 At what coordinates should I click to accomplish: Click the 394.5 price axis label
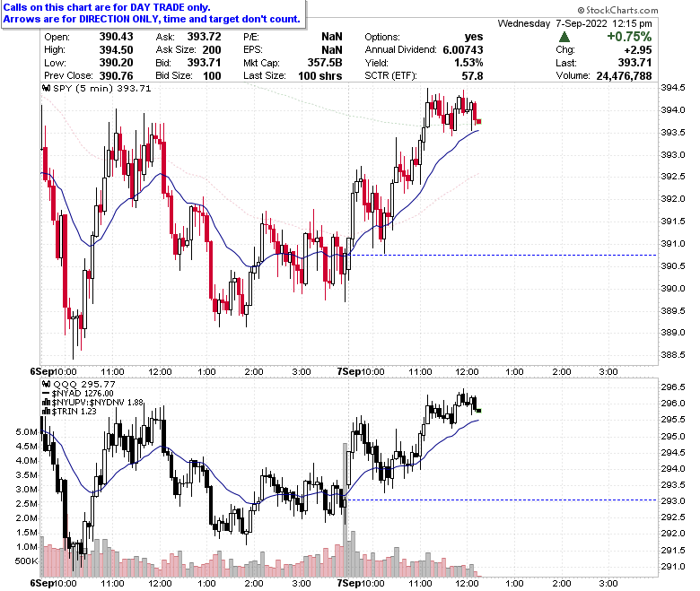point(673,88)
